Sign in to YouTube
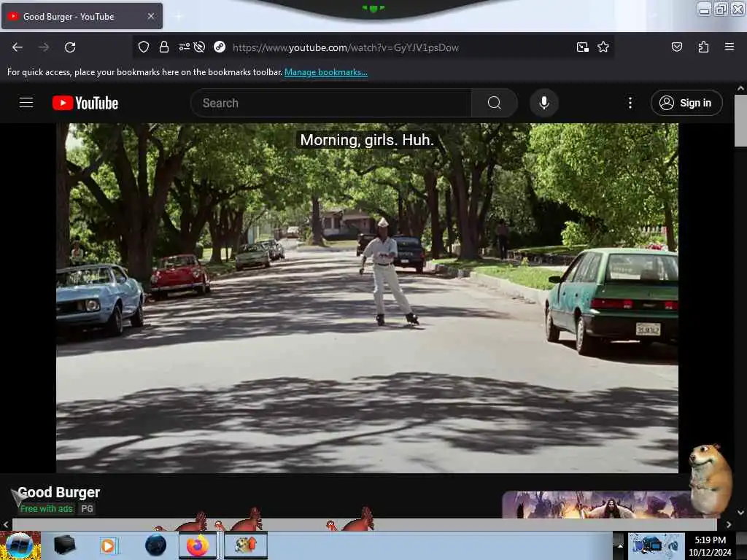The width and height of the screenshot is (747, 560). [686, 103]
